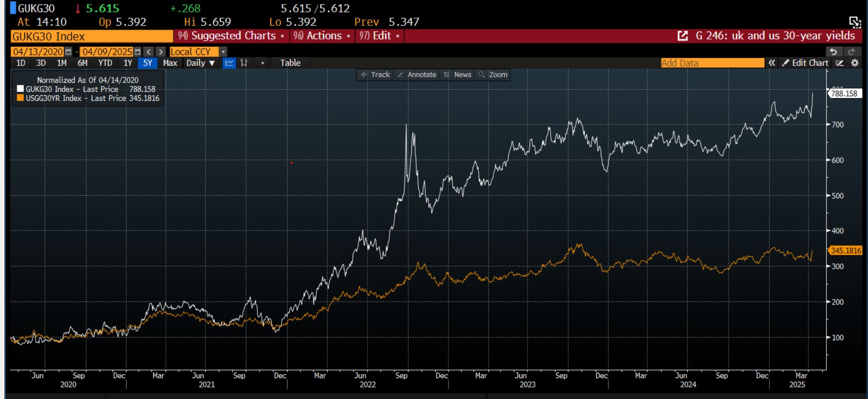This screenshot has width=868, height=399.
Task: Open chart settings gear icon
Action: (x=854, y=63)
